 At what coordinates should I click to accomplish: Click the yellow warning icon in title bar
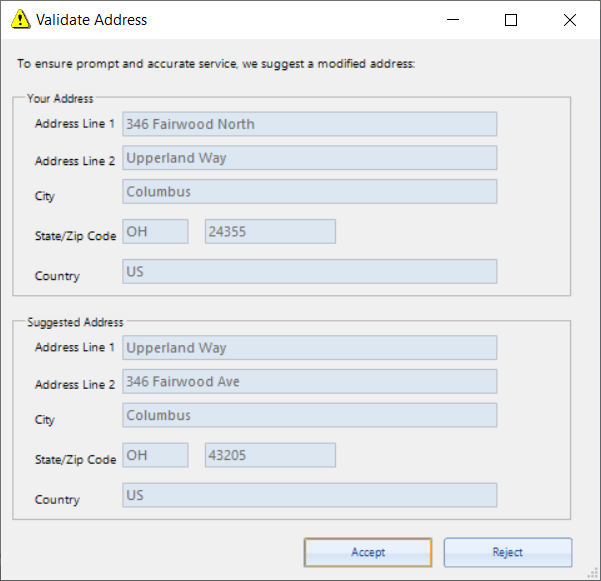tap(20, 19)
